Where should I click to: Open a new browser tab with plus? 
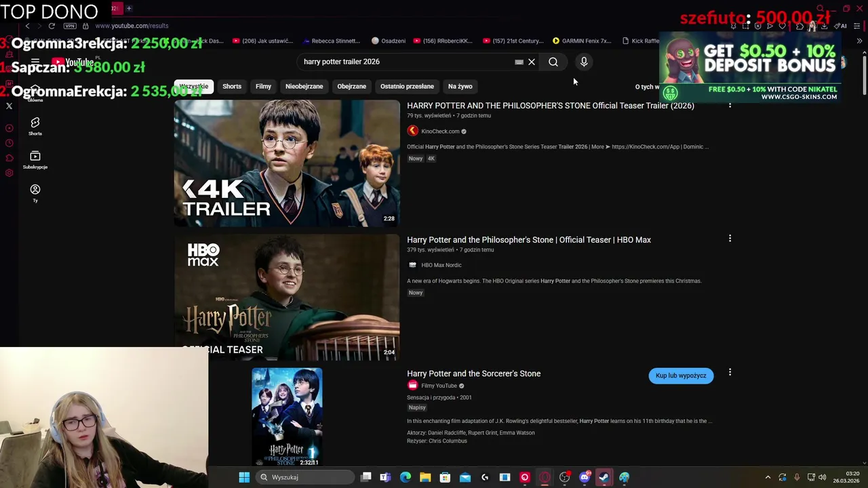[x=129, y=8]
